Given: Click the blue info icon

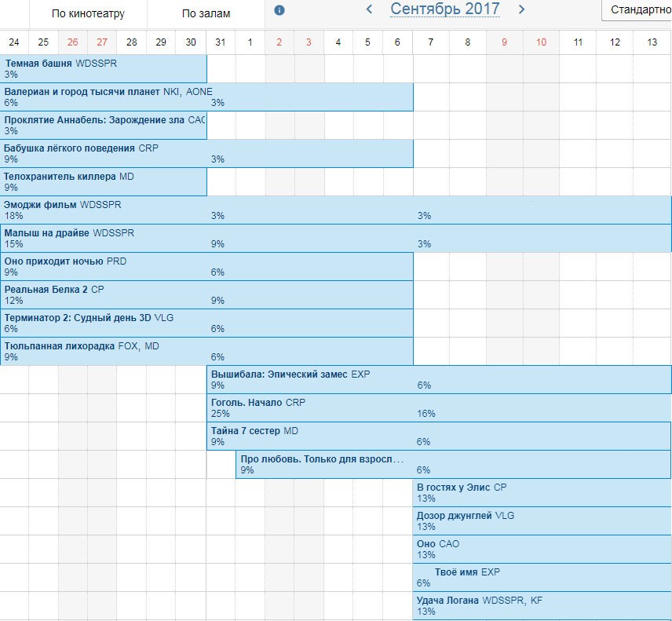Looking at the screenshot, I should [279, 10].
